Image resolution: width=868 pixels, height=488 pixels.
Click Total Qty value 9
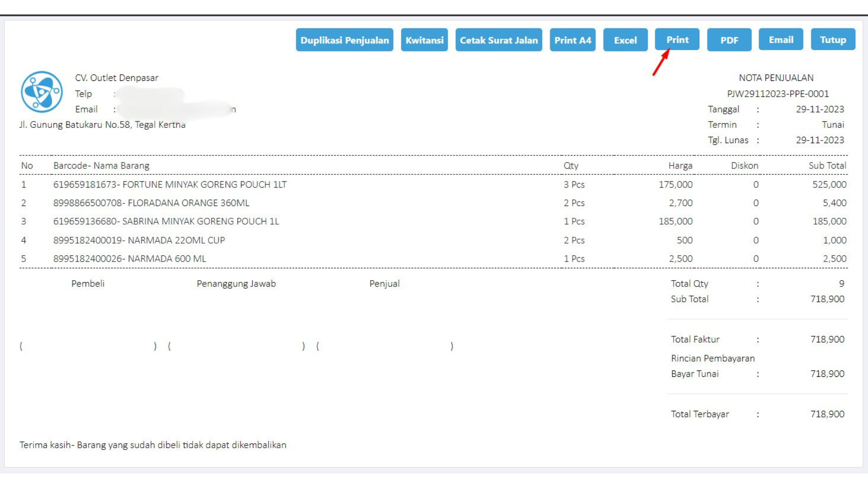point(841,284)
